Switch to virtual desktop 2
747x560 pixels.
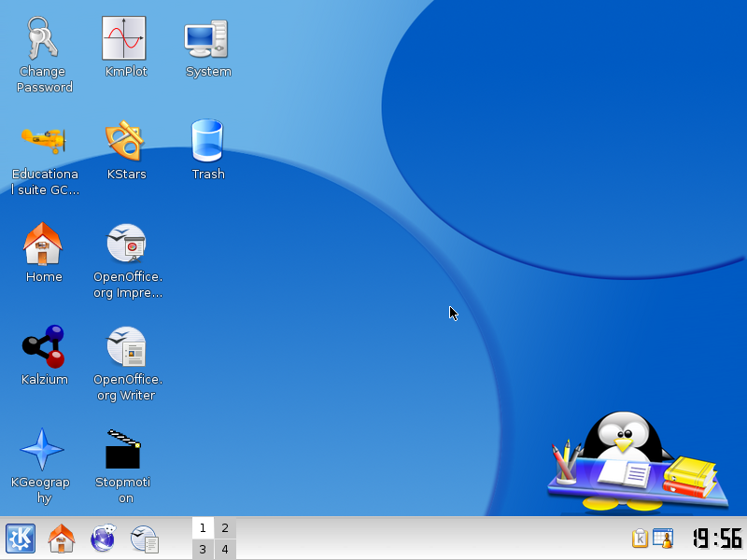point(224,527)
